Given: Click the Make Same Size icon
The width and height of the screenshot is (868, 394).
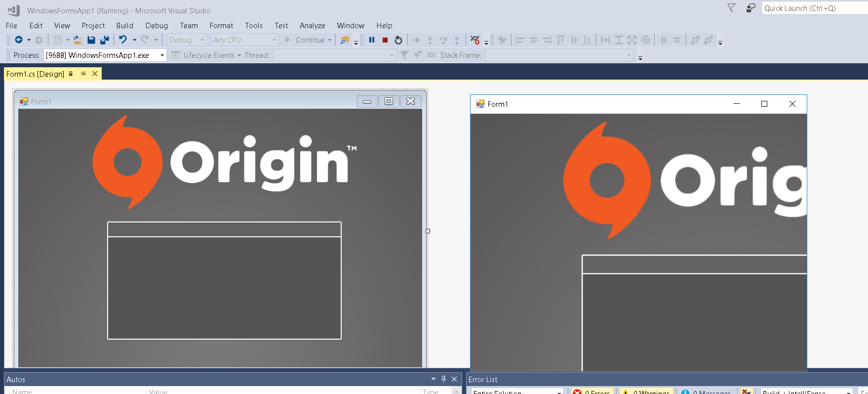Looking at the screenshot, I should 632,40.
